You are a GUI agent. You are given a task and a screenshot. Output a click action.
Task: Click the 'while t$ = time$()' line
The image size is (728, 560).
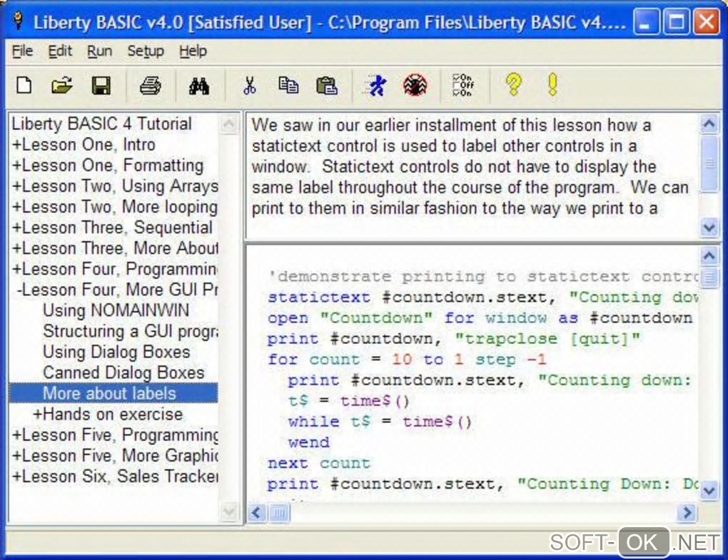[x=380, y=422]
